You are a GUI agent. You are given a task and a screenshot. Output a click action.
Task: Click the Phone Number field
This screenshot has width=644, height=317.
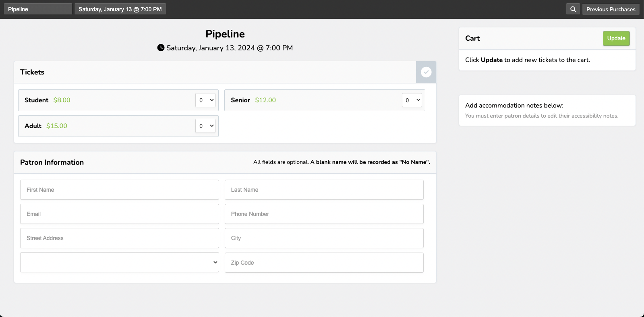click(324, 214)
